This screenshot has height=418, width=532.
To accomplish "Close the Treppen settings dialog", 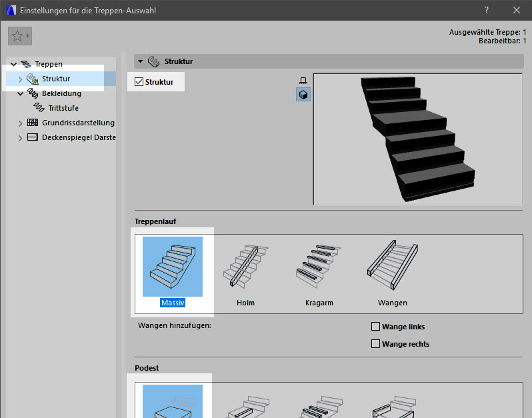I will [517, 10].
